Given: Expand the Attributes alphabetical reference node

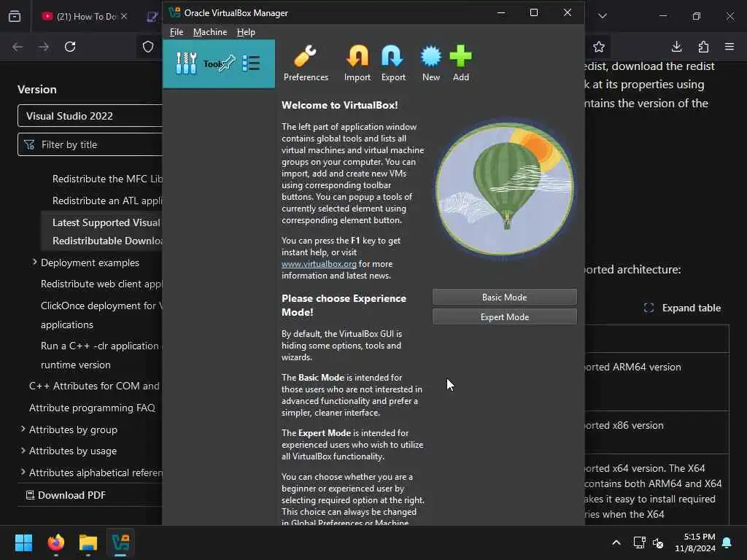Looking at the screenshot, I should (23, 472).
